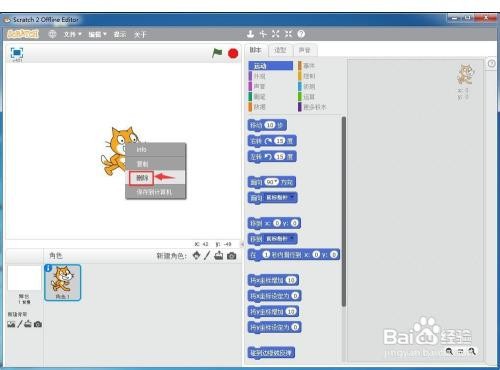Choose save to computer in context menu
This screenshot has height=370, width=500.
pos(156,192)
